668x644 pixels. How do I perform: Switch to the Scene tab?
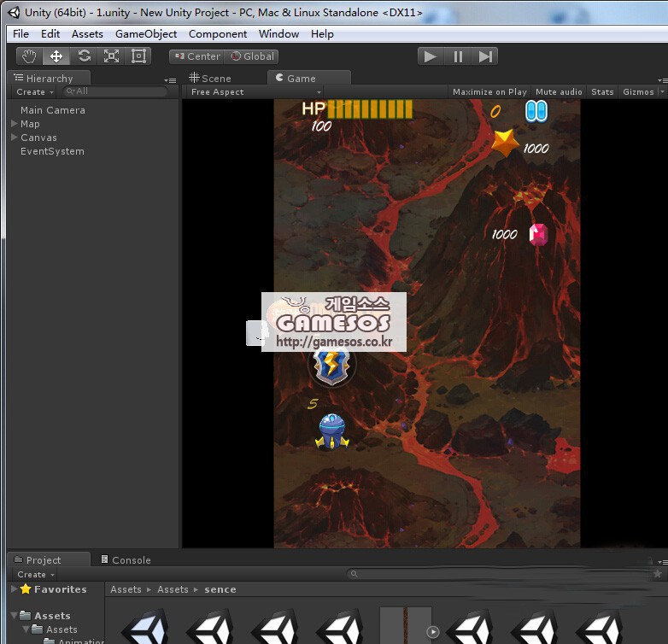click(x=210, y=79)
